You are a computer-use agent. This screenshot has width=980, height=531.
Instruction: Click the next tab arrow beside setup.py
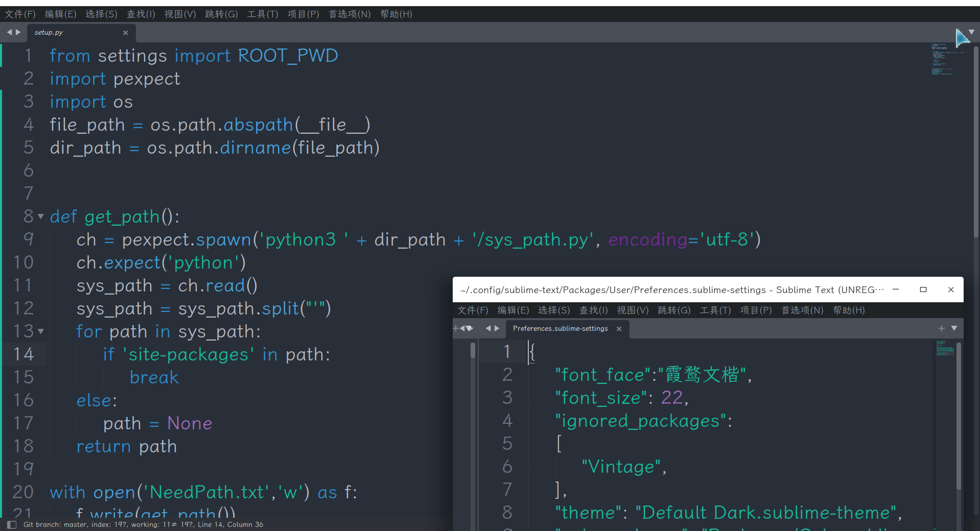pos(18,32)
